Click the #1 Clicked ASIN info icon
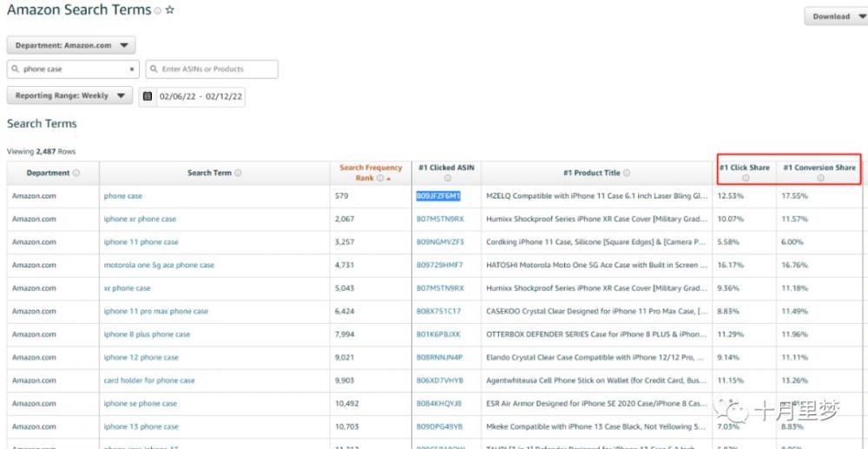The image size is (868, 449). click(x=447, y=178)
